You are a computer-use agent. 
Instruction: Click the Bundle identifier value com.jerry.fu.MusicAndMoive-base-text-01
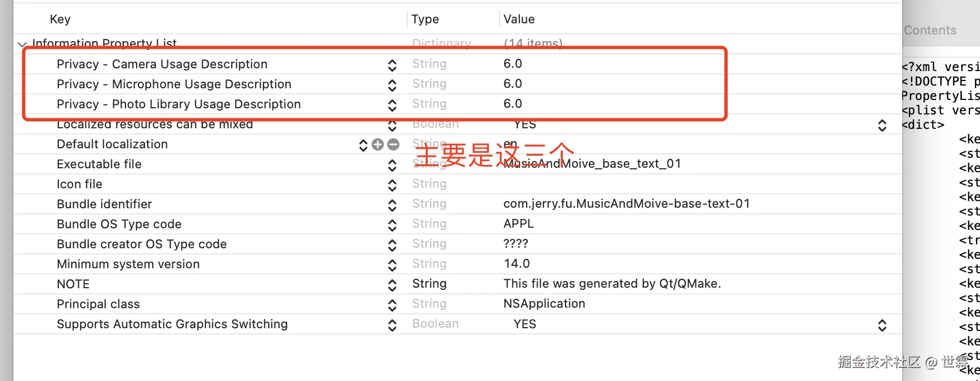(x=627, y=204)
